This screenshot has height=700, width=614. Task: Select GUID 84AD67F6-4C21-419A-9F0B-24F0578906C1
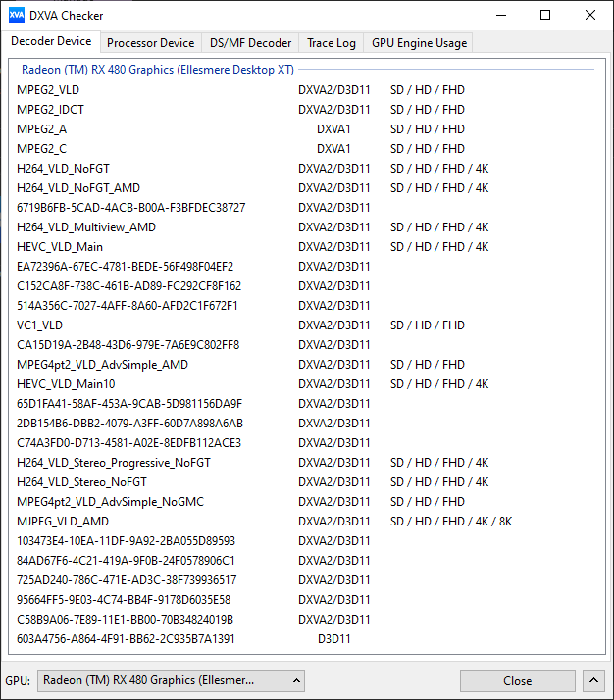tap(306, 561)
